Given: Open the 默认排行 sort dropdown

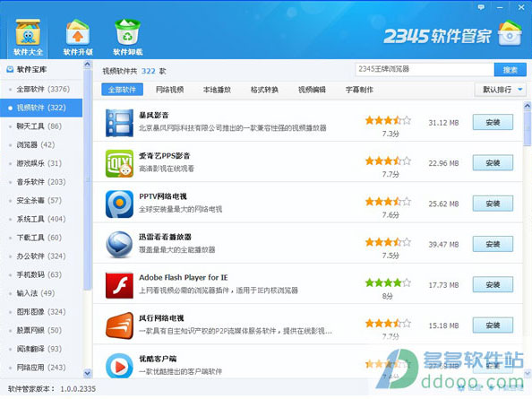Looking at the screenshot, I should [501, 90].
